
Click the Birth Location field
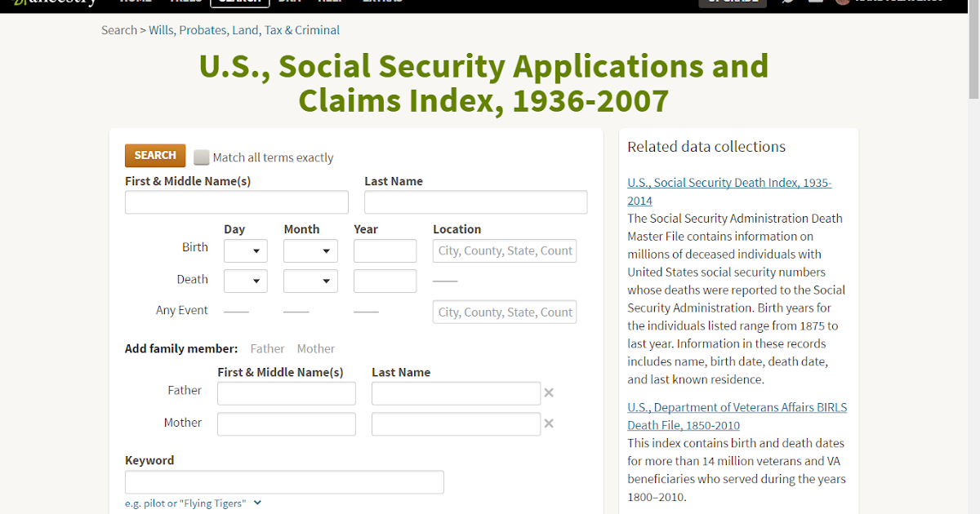tap(505, 250)
